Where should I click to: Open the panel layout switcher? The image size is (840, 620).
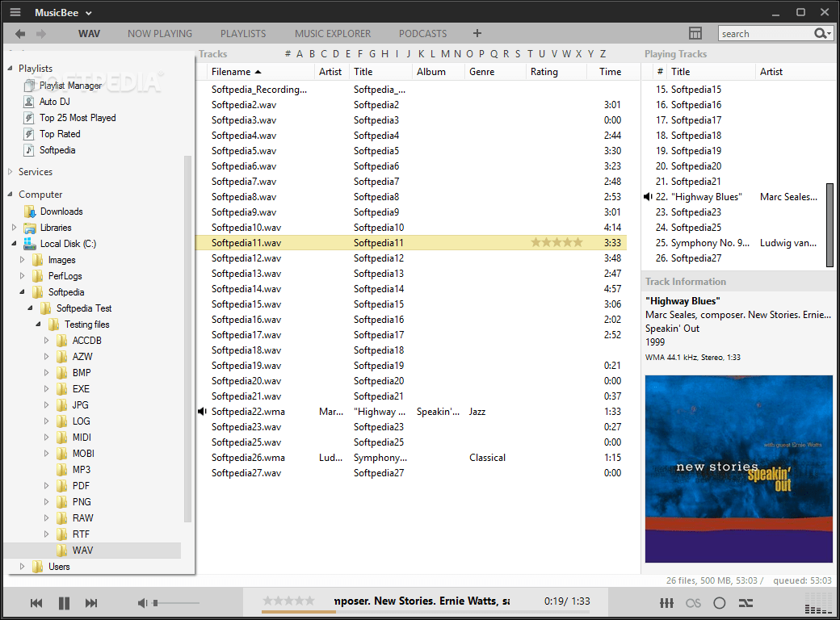click(695, 33)
